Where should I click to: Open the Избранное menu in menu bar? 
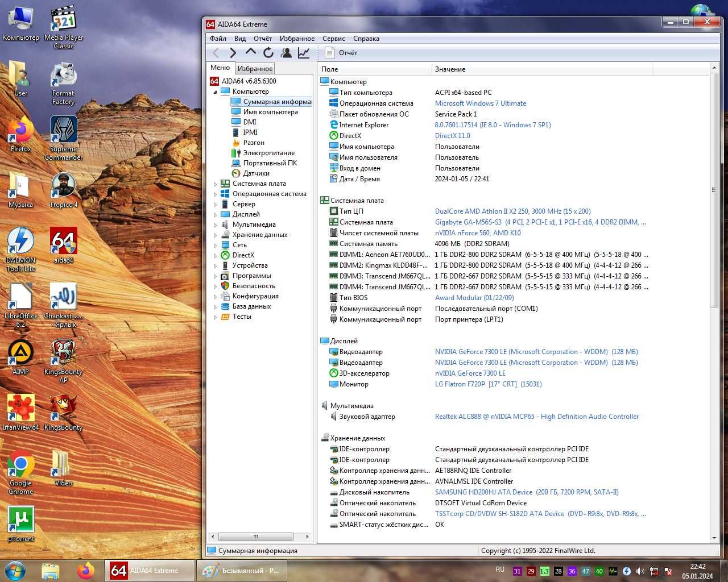coord(297,39)
